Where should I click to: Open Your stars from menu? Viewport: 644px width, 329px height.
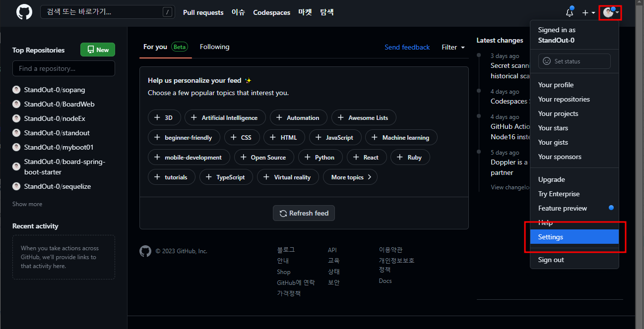point(575,128)
